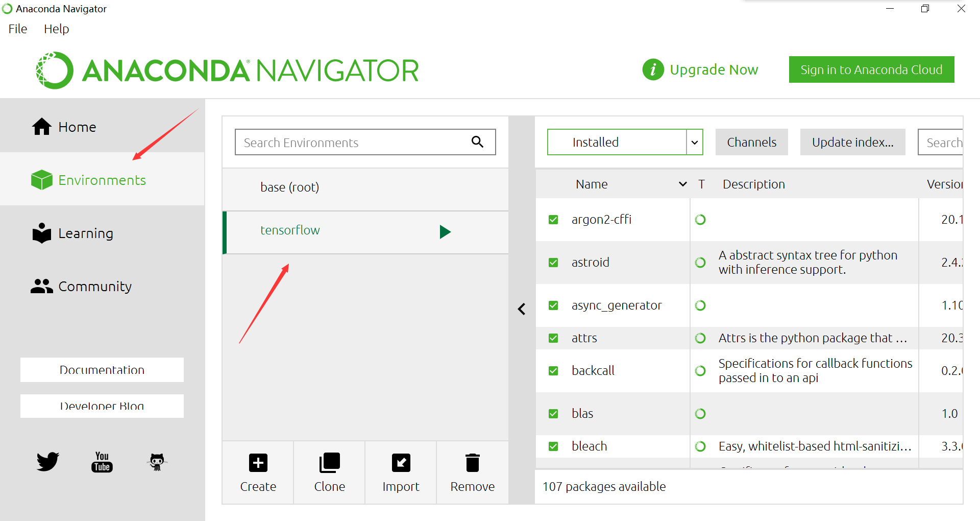Screen dimensions: 980x521
Task: Click the Clone environment icon
Action: pos(329,463)
